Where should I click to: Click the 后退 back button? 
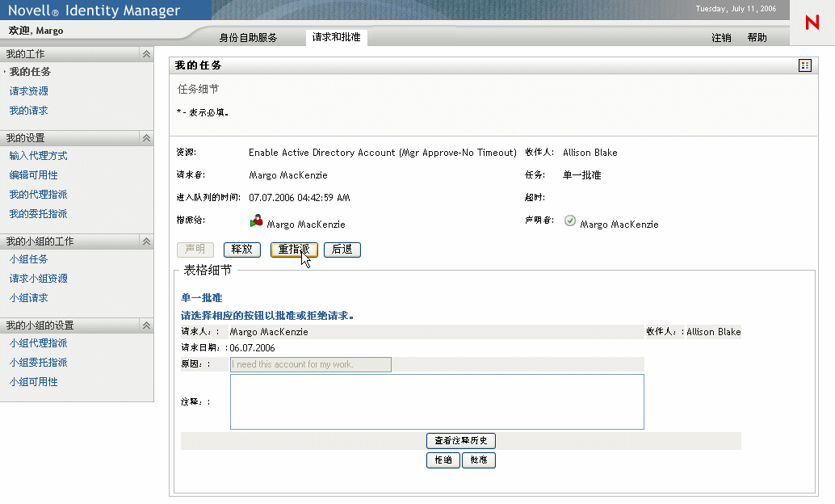point(342,250)
